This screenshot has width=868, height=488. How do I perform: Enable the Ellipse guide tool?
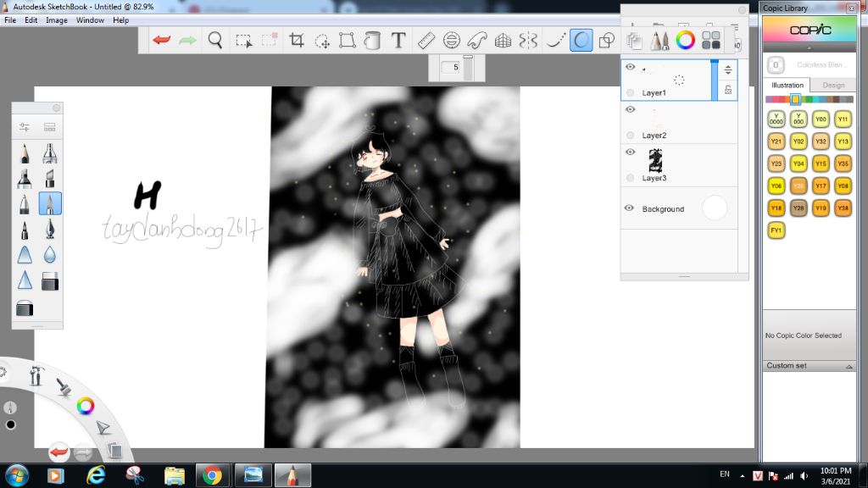pyautogui.click(x=452, y=40)
